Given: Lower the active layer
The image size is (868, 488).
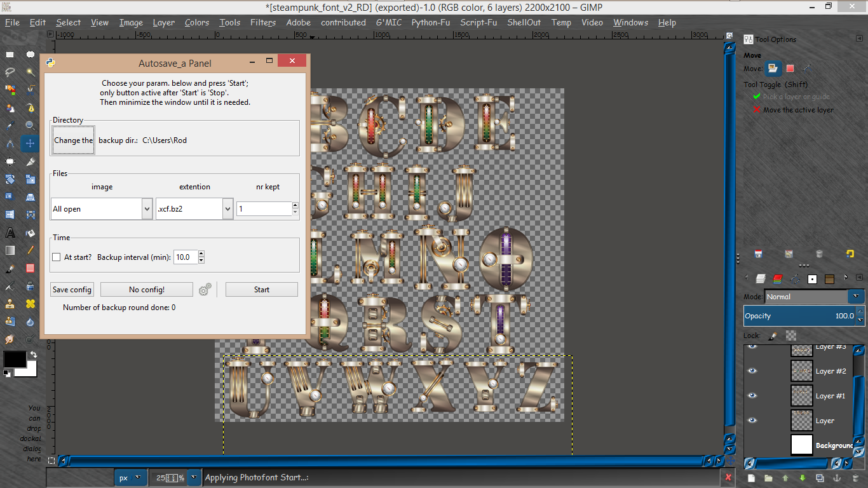Looking at the screenshot, I should point(803,478).
